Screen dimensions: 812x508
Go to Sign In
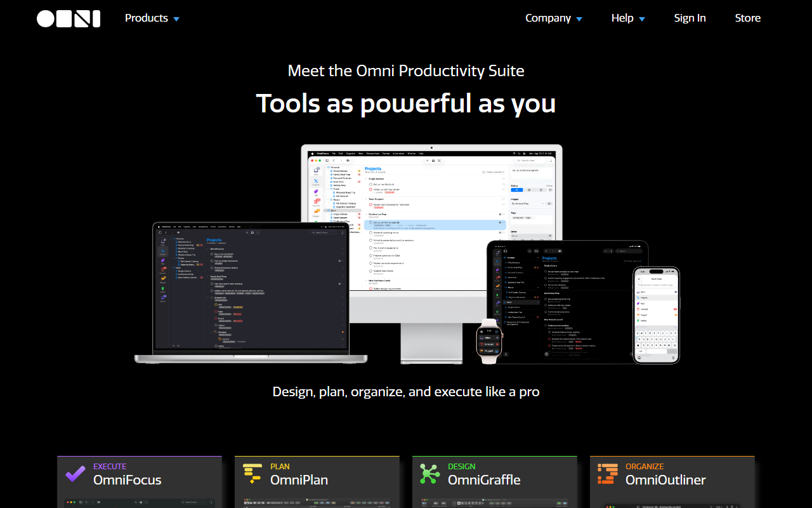coord(690,18)
